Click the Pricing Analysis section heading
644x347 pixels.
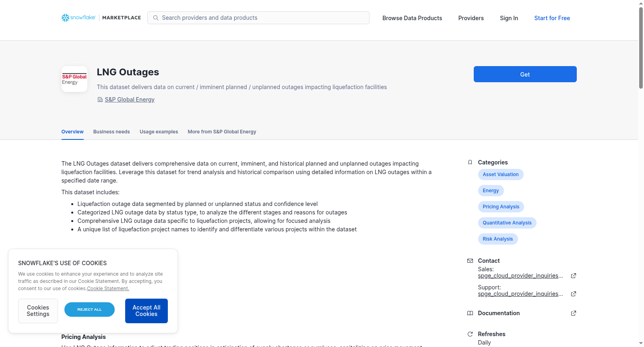coord(83,337)
